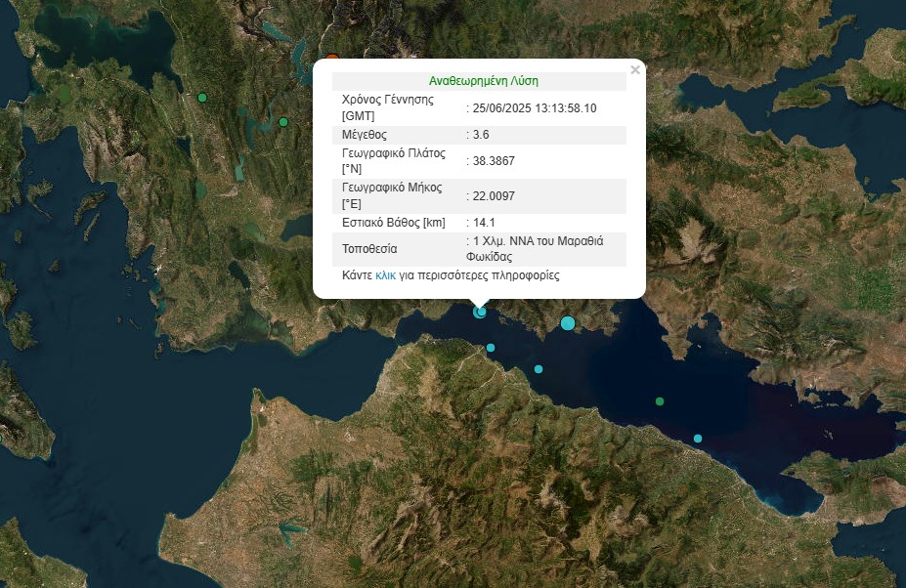Click the cyan marker in the middle of the gulf
Image resolution: width=906 pixels, height=588 pixels.
[x=539, y=369]
